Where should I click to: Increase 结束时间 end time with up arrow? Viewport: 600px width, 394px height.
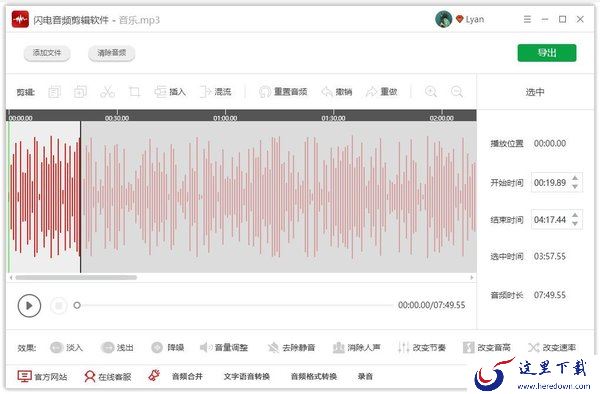pos(575,216)
